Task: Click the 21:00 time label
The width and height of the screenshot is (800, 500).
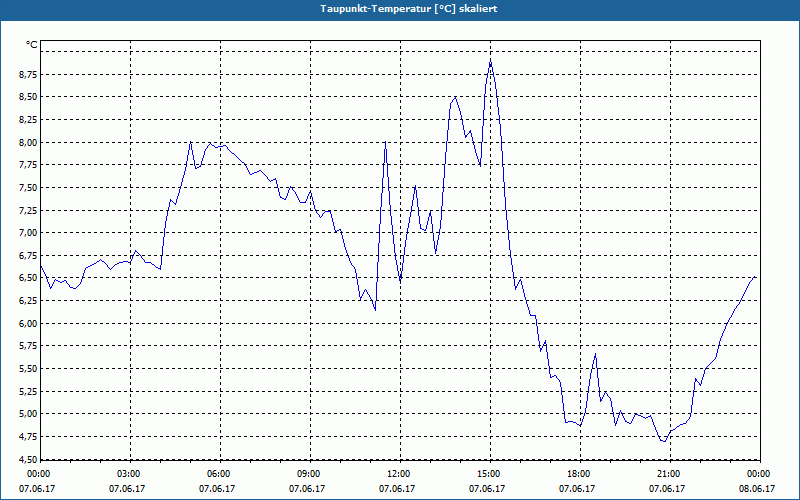Action: (x=670, y=474)
